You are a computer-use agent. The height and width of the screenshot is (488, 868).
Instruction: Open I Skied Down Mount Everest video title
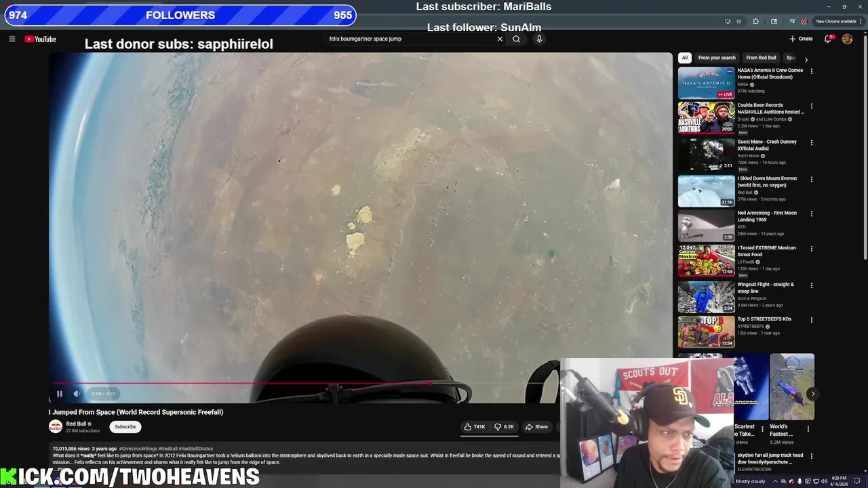767,182
